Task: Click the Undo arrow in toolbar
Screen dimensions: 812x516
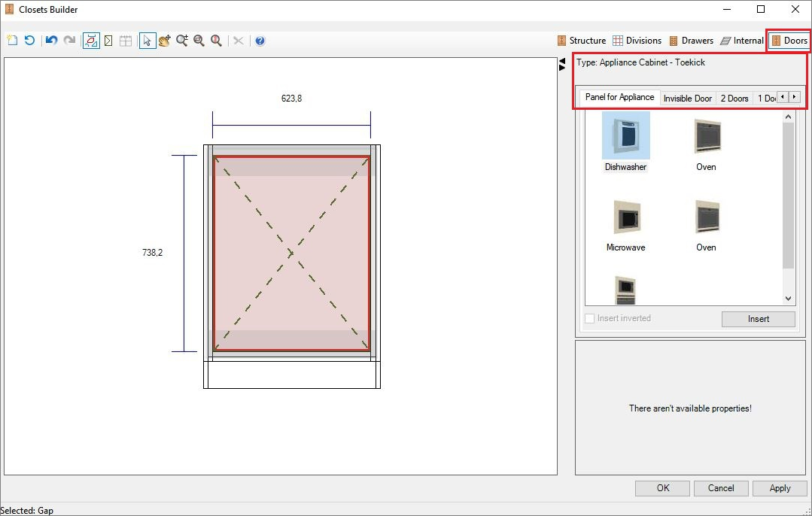Action: (51, 41)
